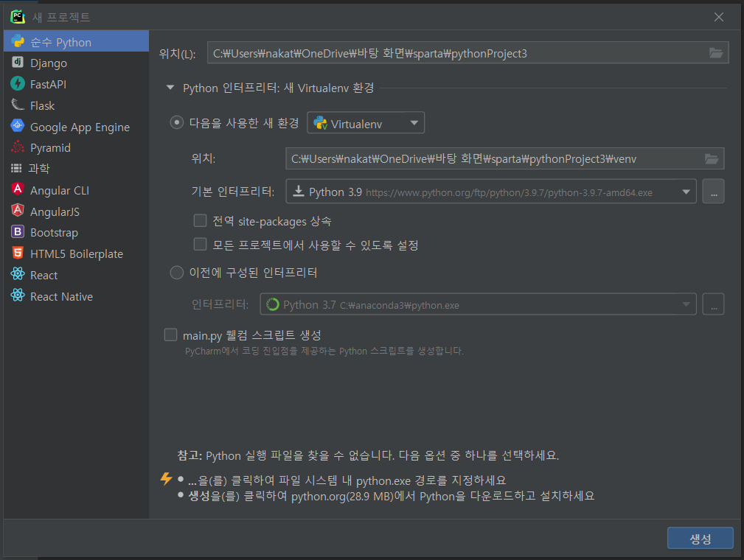Click the React atom icon

(x=18, y=275)
